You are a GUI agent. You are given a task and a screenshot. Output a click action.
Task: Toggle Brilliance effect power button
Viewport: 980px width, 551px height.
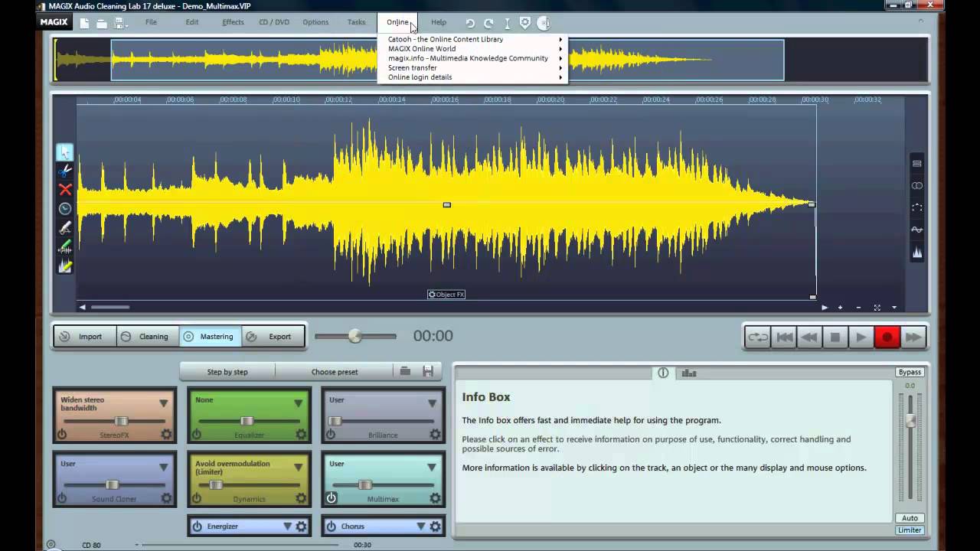tap(331, 435)
